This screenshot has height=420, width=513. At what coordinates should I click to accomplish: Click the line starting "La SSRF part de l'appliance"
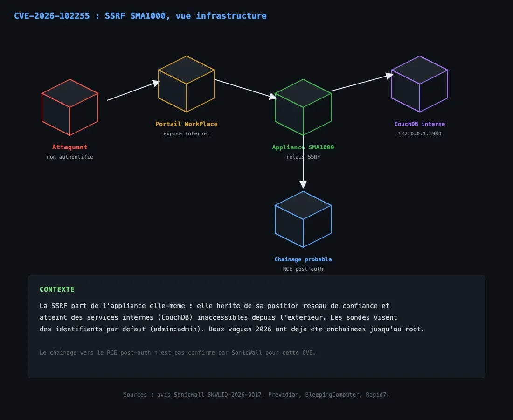pos(215,306)
